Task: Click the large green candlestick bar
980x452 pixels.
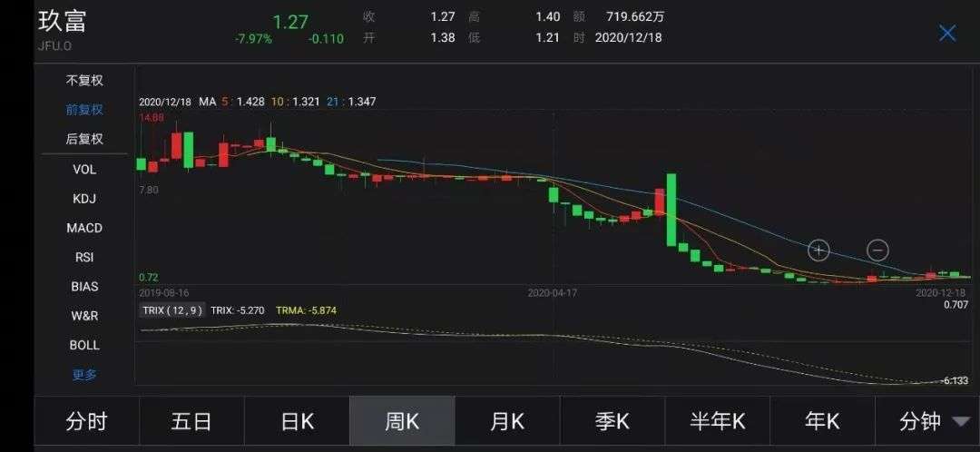Action: (671, 210)
